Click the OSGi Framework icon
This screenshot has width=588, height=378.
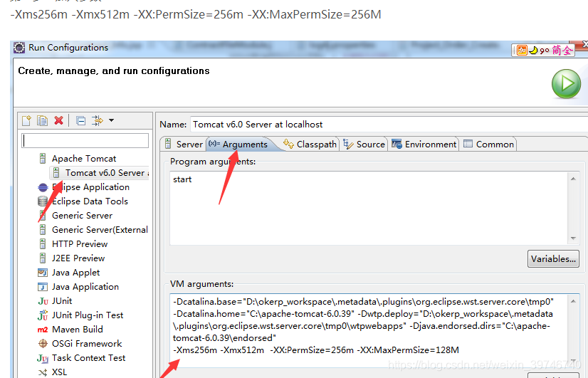43,344
